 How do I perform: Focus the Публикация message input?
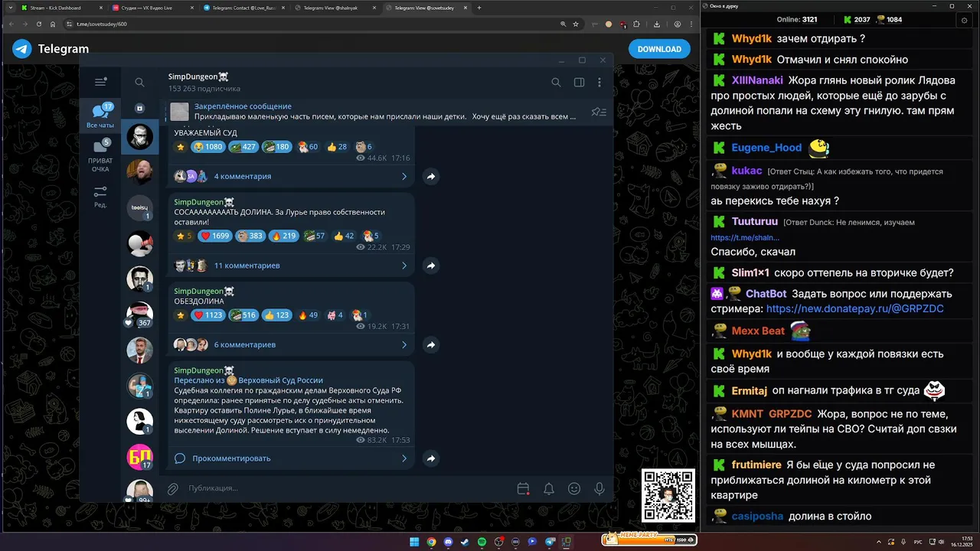348,488
